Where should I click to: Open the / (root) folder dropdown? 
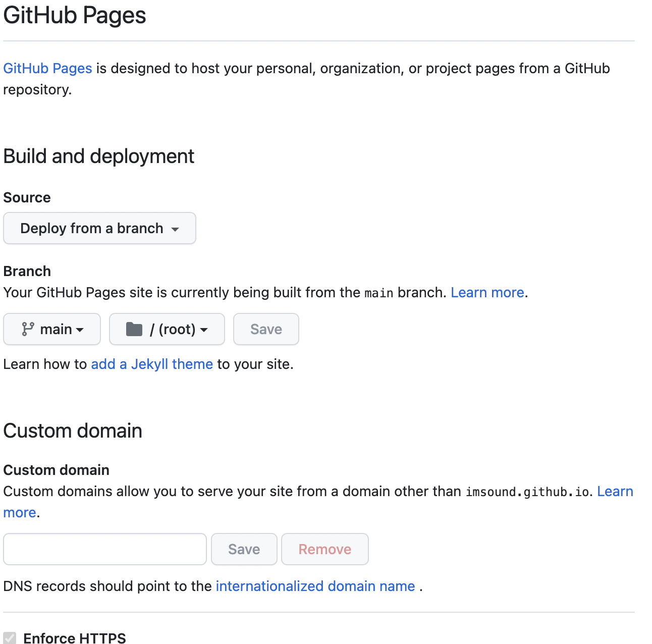click(167, 329)
